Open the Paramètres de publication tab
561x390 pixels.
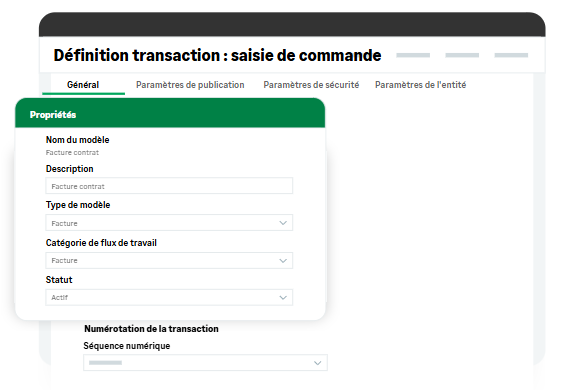coord(190,85)
